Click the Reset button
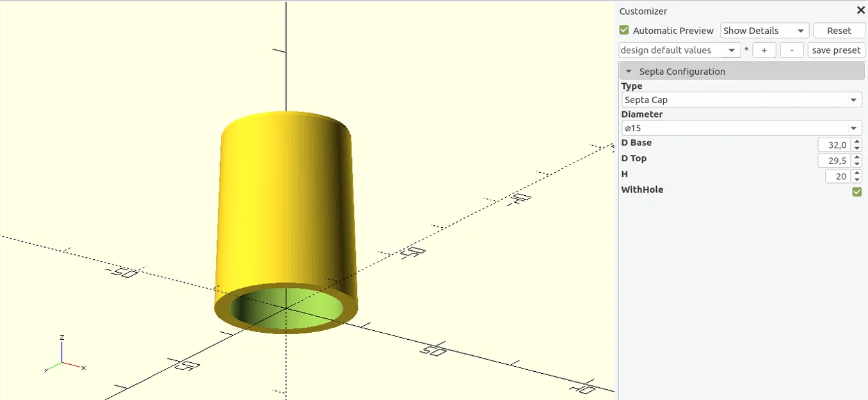Viewport: 868px width, 400px height. click(839, 30)
